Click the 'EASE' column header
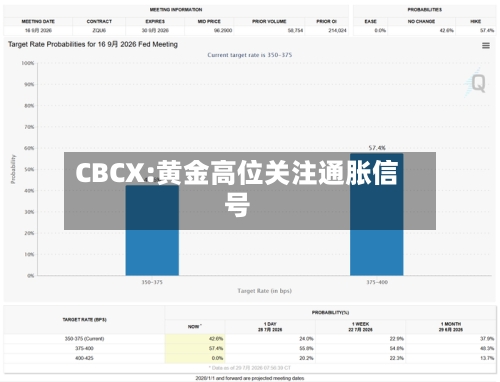500x382 pixels. [370, 21]
